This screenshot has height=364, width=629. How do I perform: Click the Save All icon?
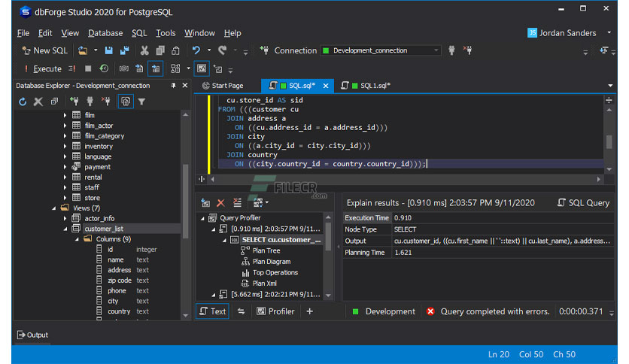124,50
